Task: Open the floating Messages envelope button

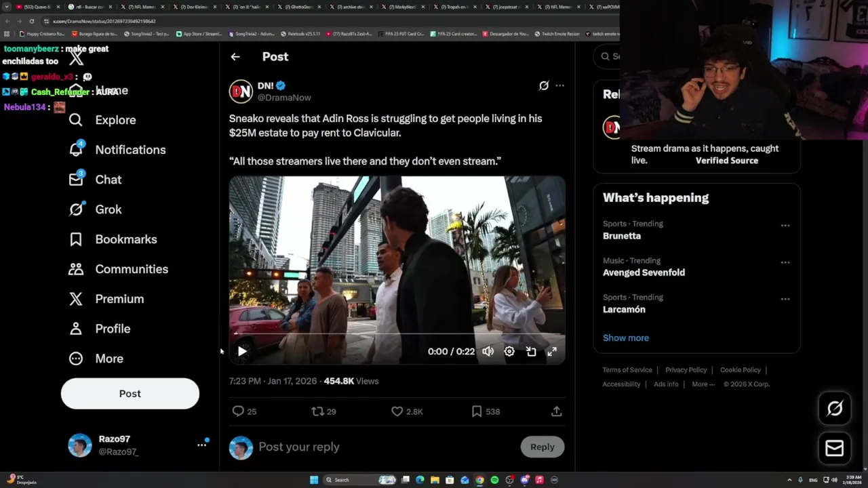Action: [x=835, y=449]
